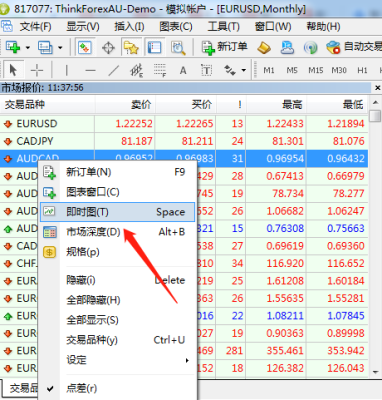
Task: Click the 买价 column header
Action: pyautogui.click(x=186, y=105)
